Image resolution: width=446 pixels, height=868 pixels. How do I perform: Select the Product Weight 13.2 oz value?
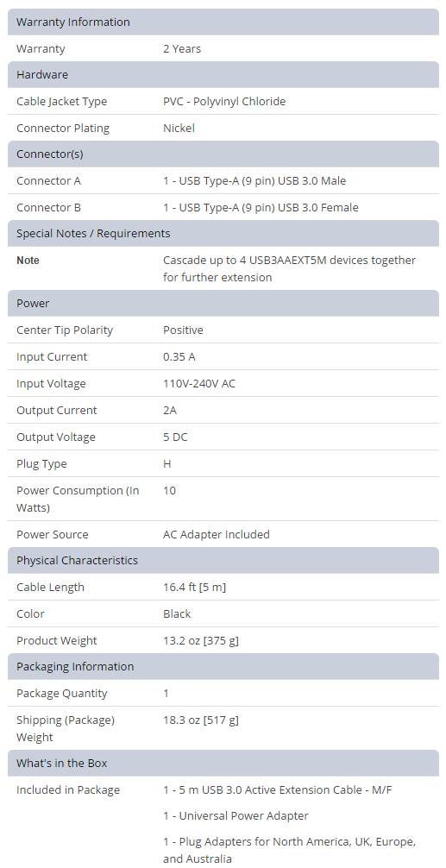pyautogui.click(x=201, y=641)
